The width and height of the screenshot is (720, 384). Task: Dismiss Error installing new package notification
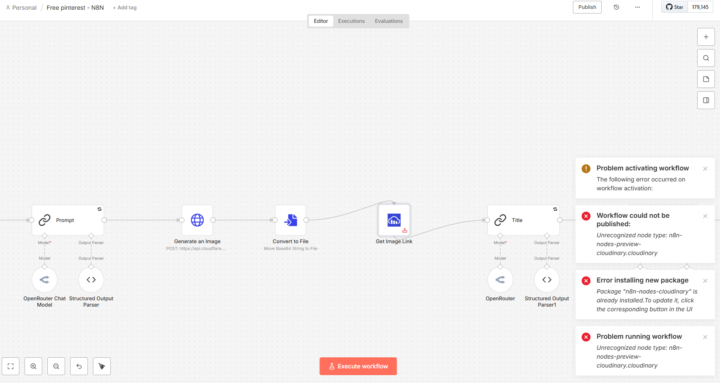tap(705, 281)
